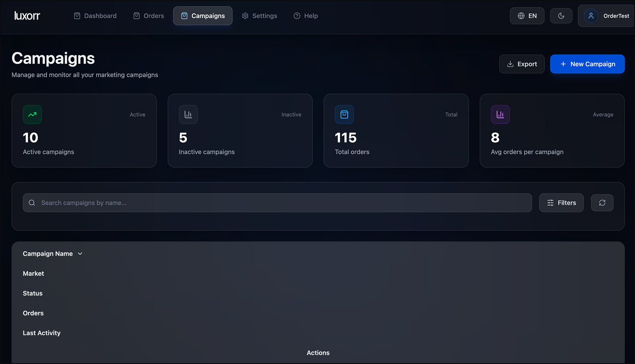635x364 pixels.
Task: Click the user avatar icon beside OrderTest
Action: coord(591,16)
